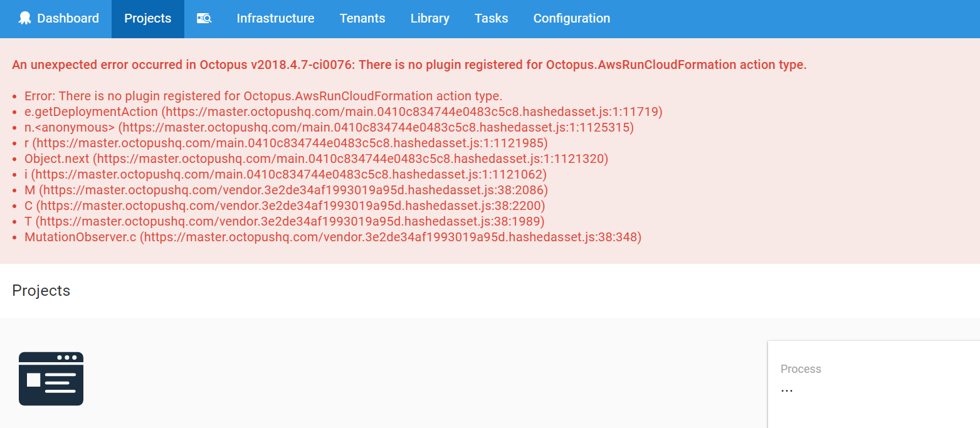This screenshot has width=980, height=428.
Task: Click the Process card title
Action: [801, 369]
